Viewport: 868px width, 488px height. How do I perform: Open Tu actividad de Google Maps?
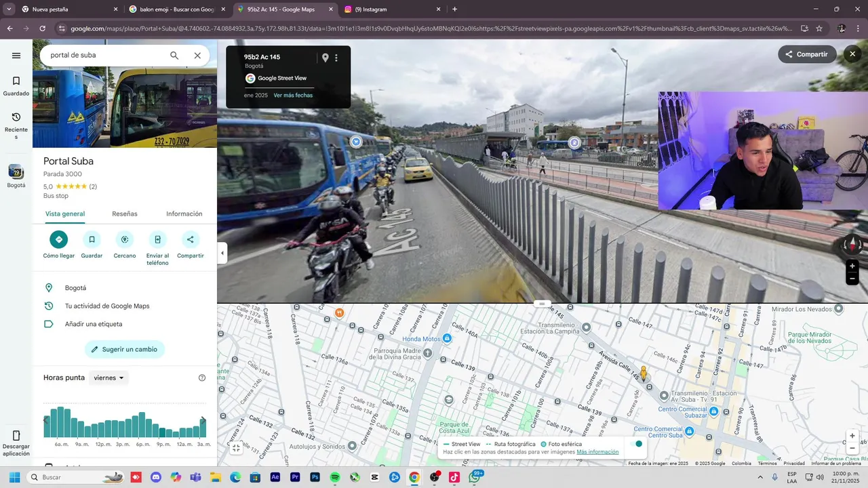coord(125,306)
